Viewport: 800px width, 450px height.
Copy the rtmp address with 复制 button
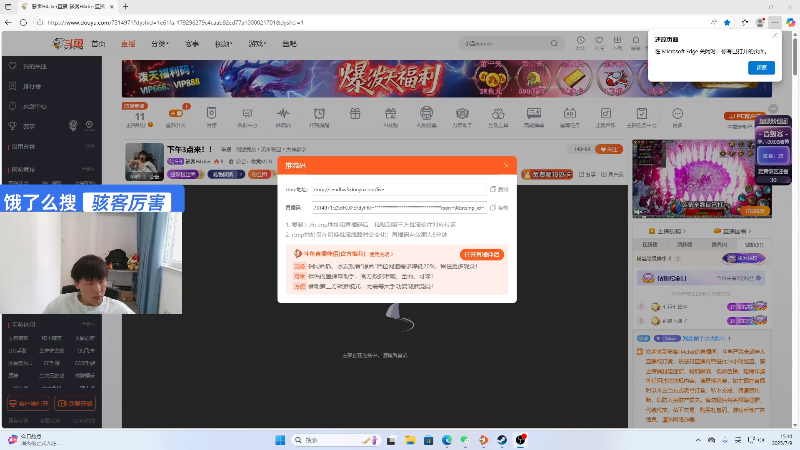tap(499, 189)
